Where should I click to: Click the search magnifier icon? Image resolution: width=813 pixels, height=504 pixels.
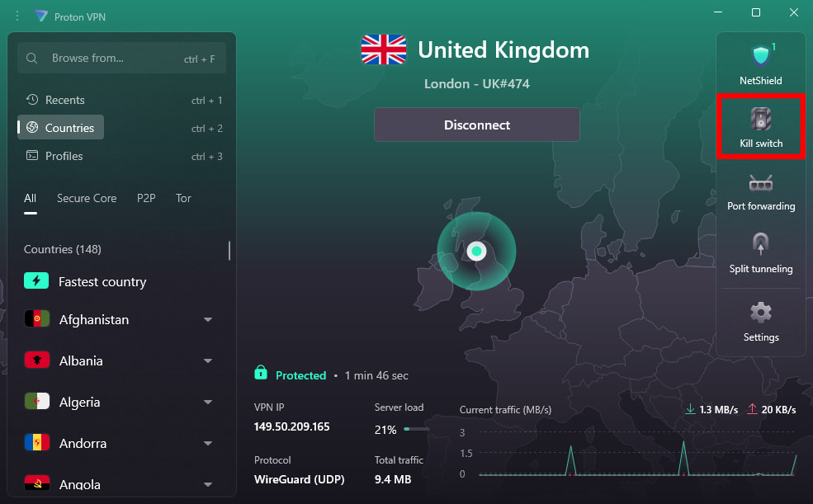click(31, 58)
